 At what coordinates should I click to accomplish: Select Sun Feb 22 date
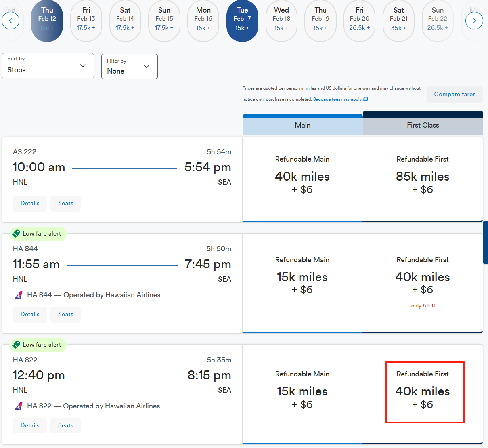[438, 21]
